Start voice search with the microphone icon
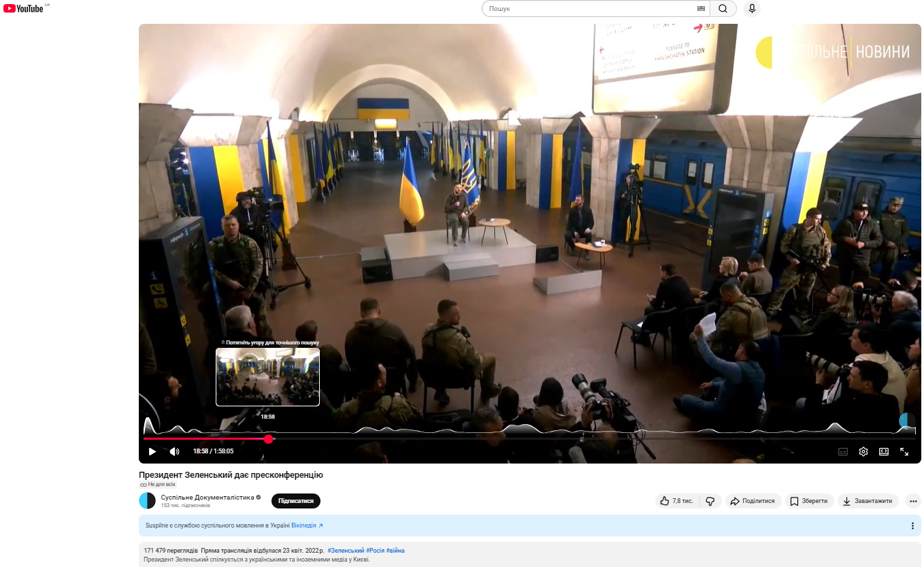 pos(752,9)
